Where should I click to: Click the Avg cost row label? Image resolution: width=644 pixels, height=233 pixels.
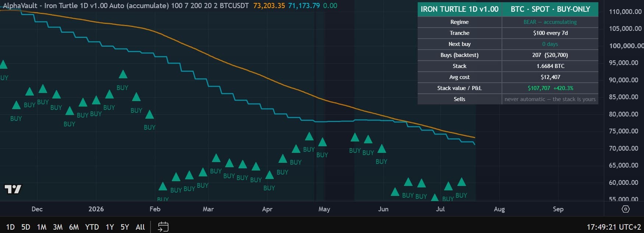pos(460,77)
